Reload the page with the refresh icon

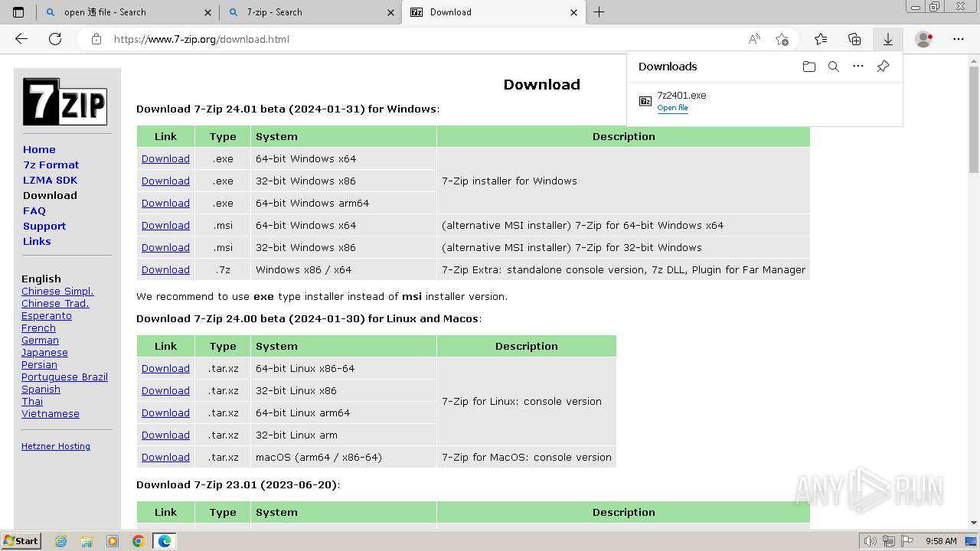pos(55,39)
